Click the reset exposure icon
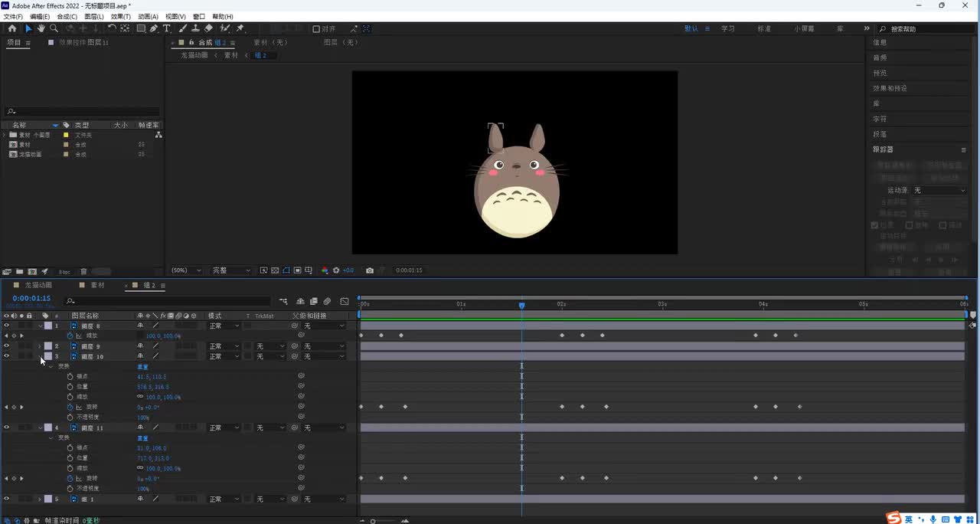Screen dimensions: 980x524 click(336, 270)
